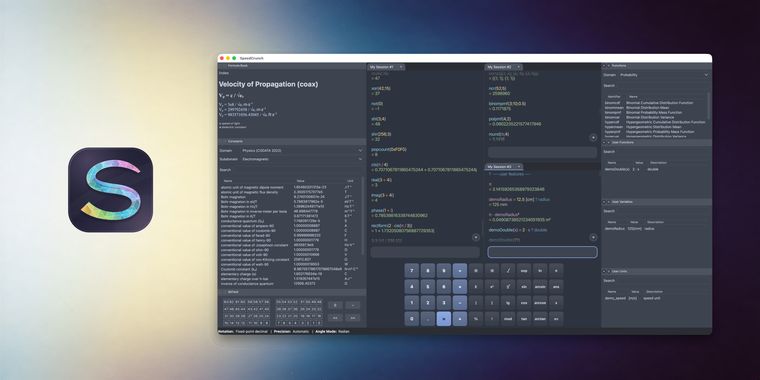Select the elementary charge (e) constant row
This screenshot has height=380, width=760.
tap(290, 274)
